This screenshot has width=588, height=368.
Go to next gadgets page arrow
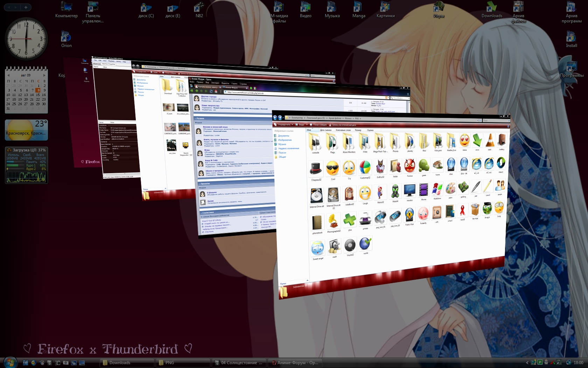point(16,7)
